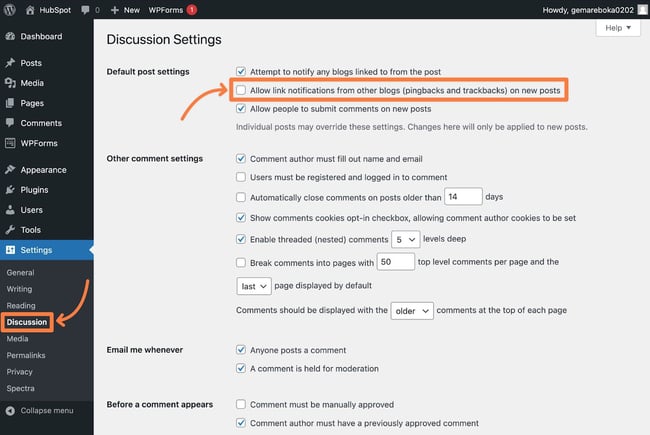Click the Tools wrench icon

click(x=10, y=230)
